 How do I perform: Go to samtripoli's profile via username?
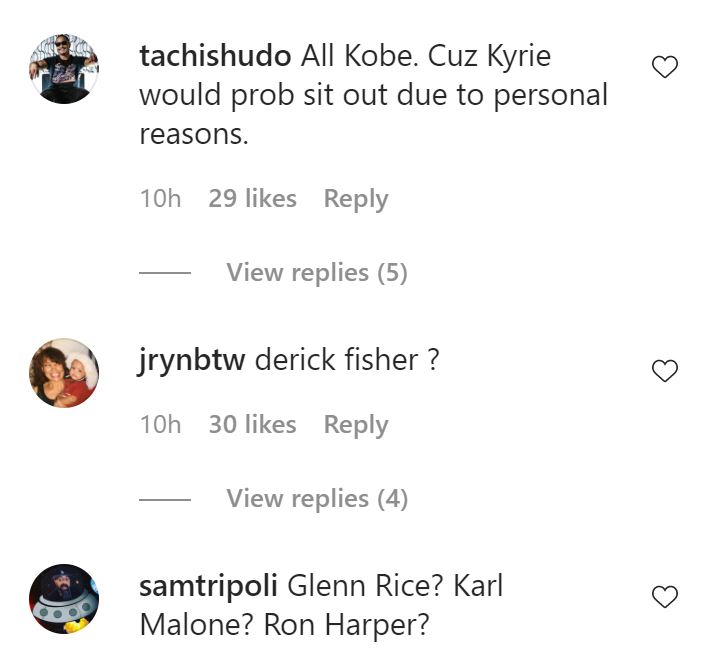[208, 586]
